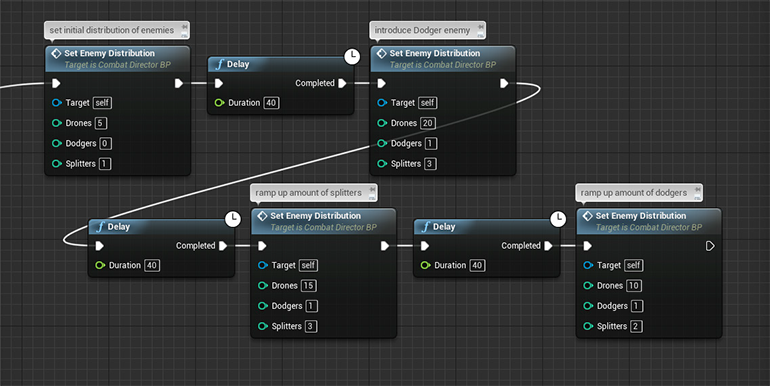Click the Splitters pin on the 'introduce Dodger enemy' node
The width and height of the screenshot is (770, 386).
tap(382, 164)
